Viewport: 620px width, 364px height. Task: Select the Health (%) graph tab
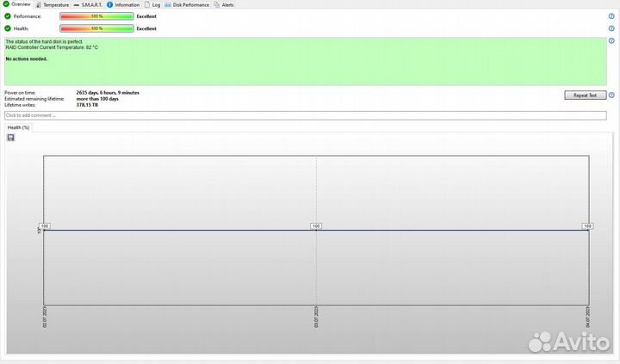coord(19,127)
